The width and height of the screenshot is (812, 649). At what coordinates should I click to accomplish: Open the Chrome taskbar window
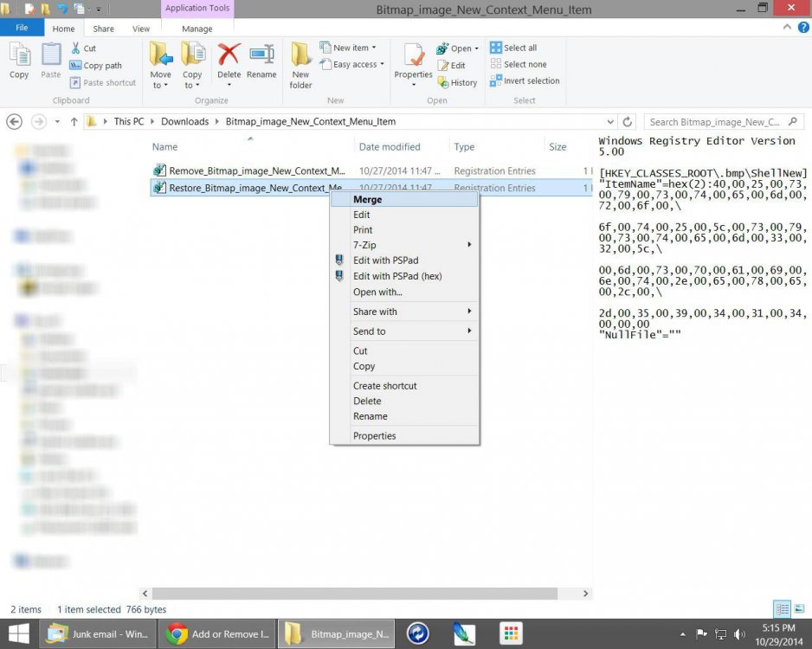(216, 634)
